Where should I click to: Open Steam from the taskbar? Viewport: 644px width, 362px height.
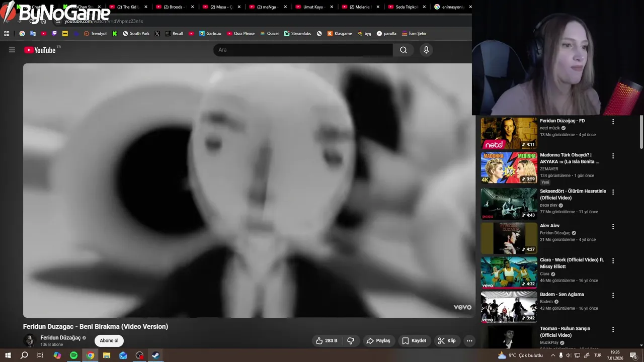click(x=156, y=355)
